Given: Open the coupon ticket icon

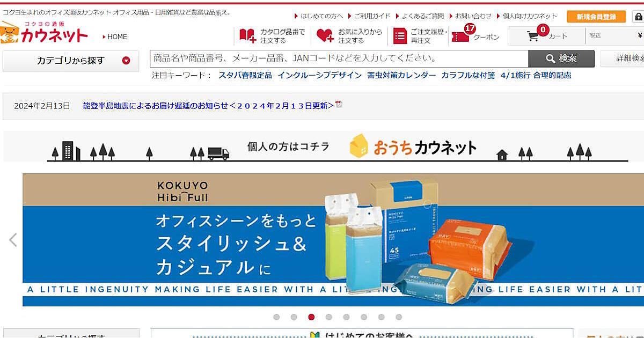Looking at the screenshot, I should [460, 36].
